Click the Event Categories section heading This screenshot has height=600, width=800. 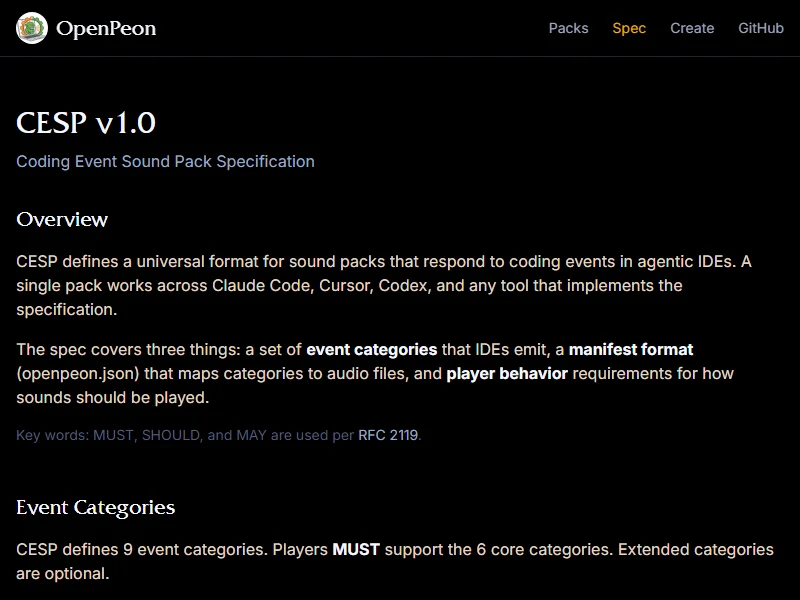[95, 507]
